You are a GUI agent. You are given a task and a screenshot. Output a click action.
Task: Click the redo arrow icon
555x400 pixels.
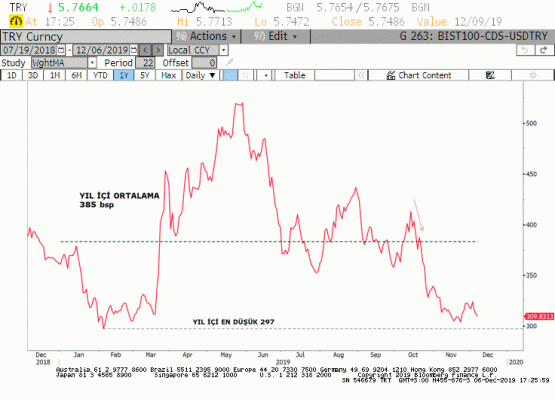pyautogui.click(x=544, y=50)
